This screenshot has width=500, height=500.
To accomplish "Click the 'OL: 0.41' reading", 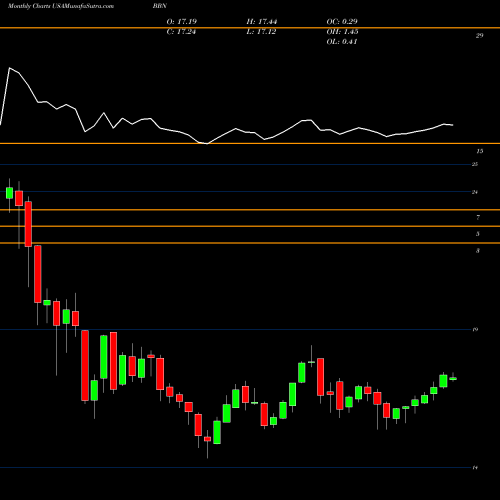I will 342,42.
